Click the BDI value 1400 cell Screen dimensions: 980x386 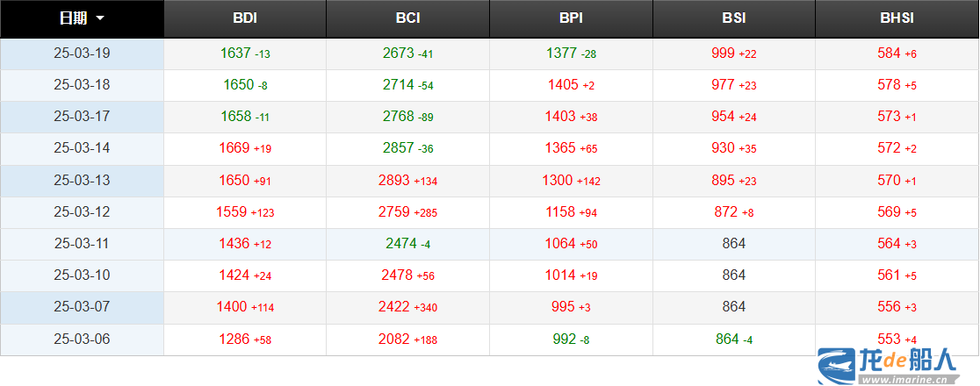click(245, 307)
